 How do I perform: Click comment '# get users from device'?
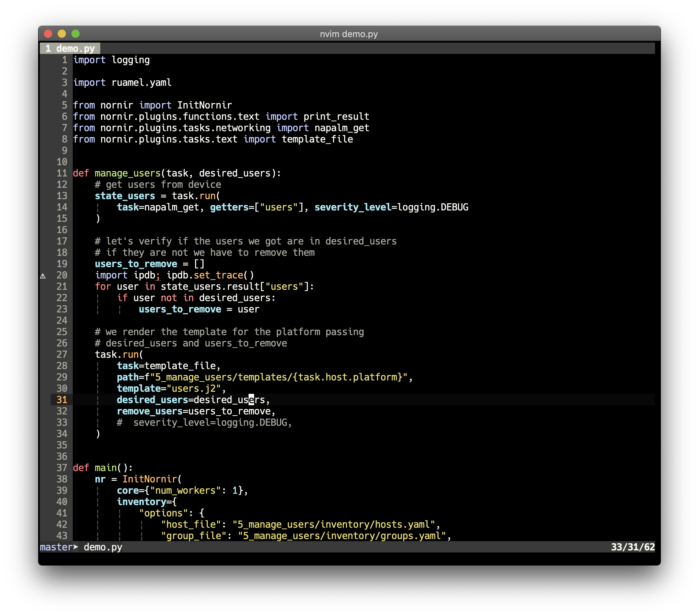pyautogui.click(x=158, y=185)
